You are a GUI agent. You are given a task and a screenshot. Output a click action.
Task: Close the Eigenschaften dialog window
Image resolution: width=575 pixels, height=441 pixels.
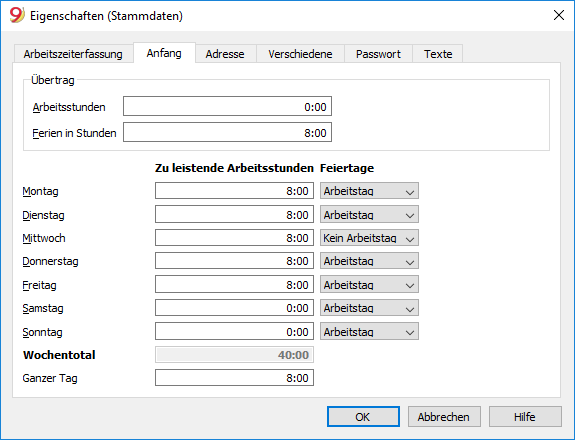558,15
